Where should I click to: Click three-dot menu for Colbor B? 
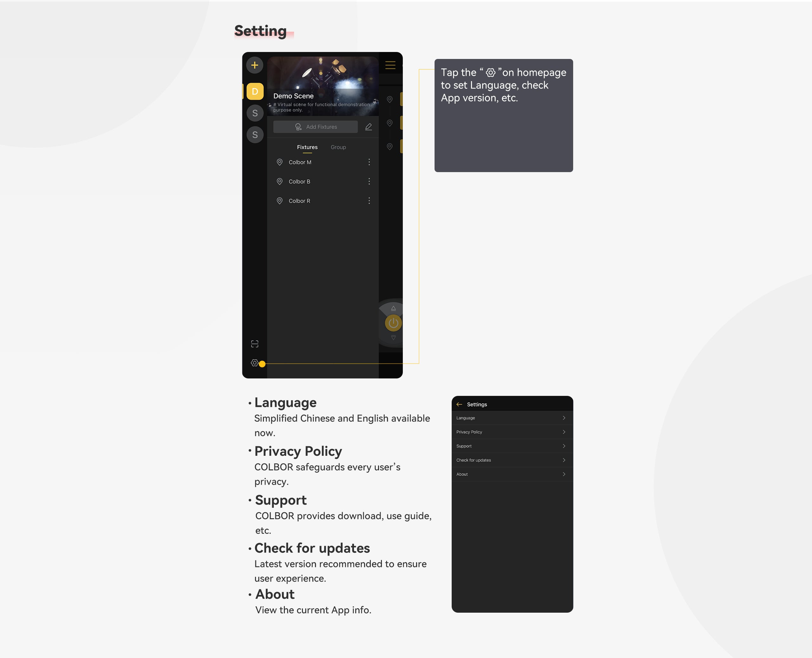pyautogui.click(x=368, y=181)
